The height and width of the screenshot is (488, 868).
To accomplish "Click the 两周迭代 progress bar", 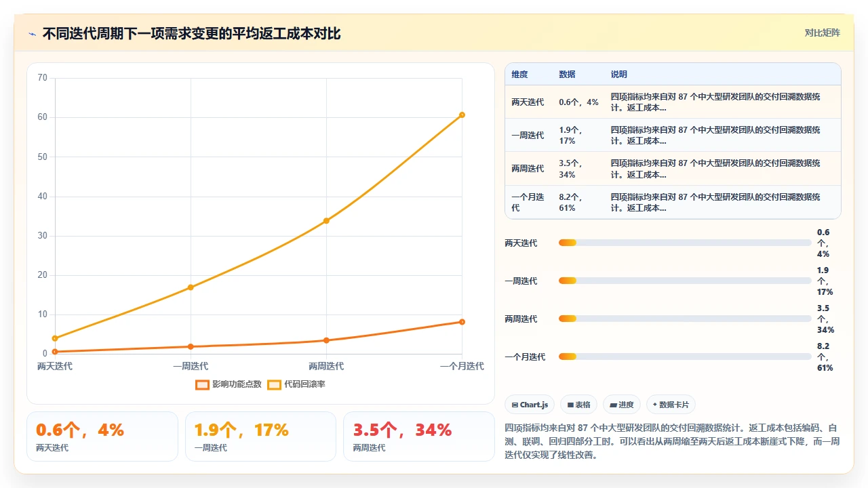I will [x=685, y=319].
